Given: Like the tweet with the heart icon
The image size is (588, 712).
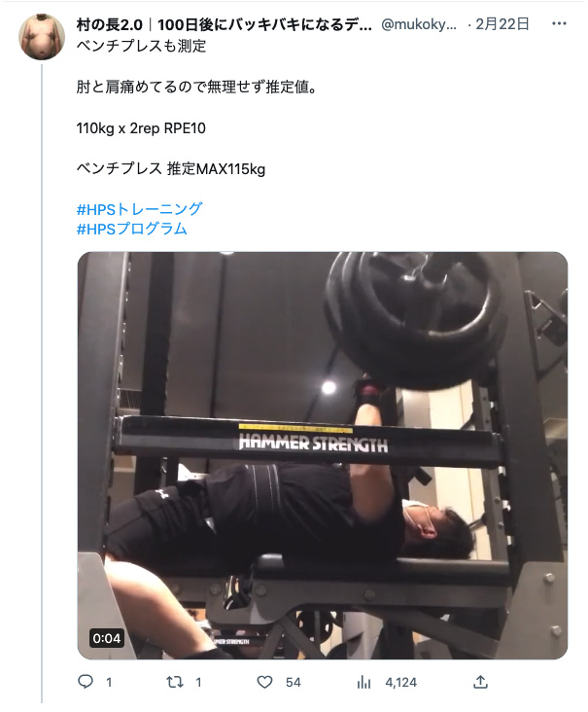Looking at the screenshot, I should coord(265,682).
